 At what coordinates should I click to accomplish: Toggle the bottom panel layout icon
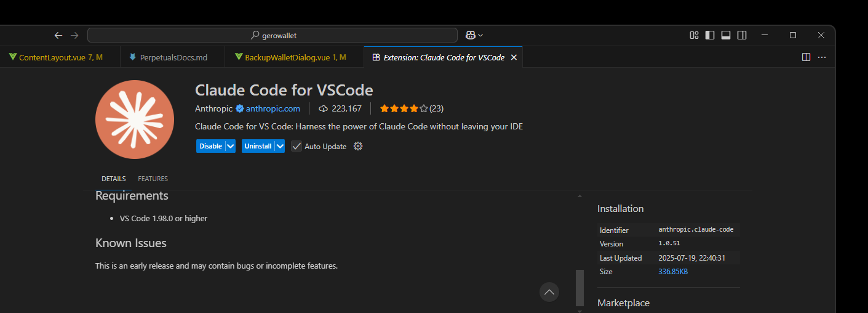726,35
